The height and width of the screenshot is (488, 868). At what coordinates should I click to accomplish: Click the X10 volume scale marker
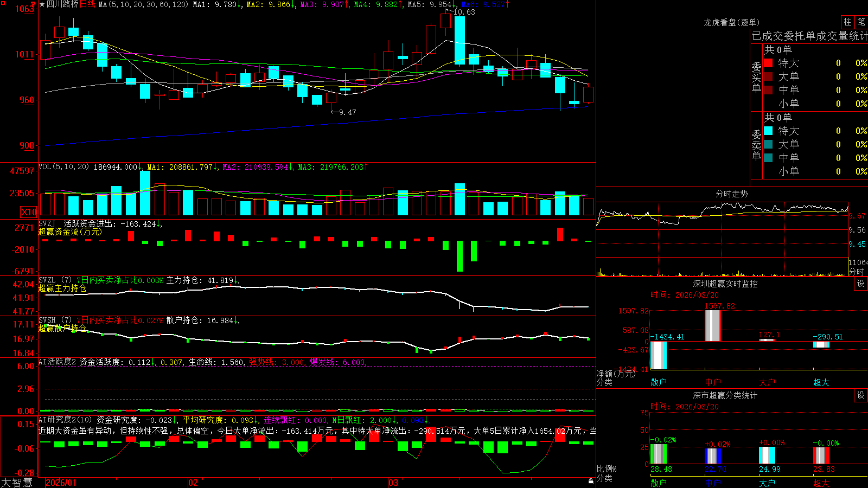[29, 212]
